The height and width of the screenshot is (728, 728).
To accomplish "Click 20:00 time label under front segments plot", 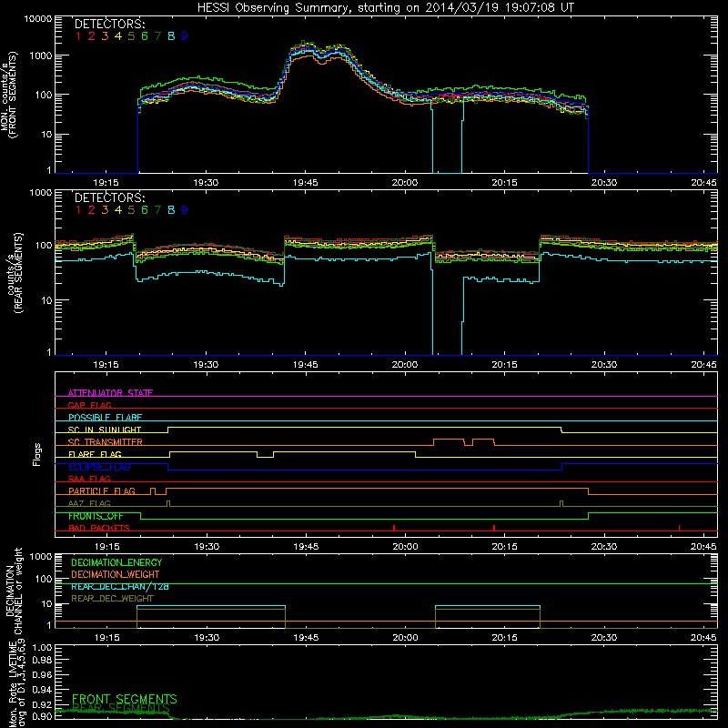I will pyautogui.click(x=405, y=183).
